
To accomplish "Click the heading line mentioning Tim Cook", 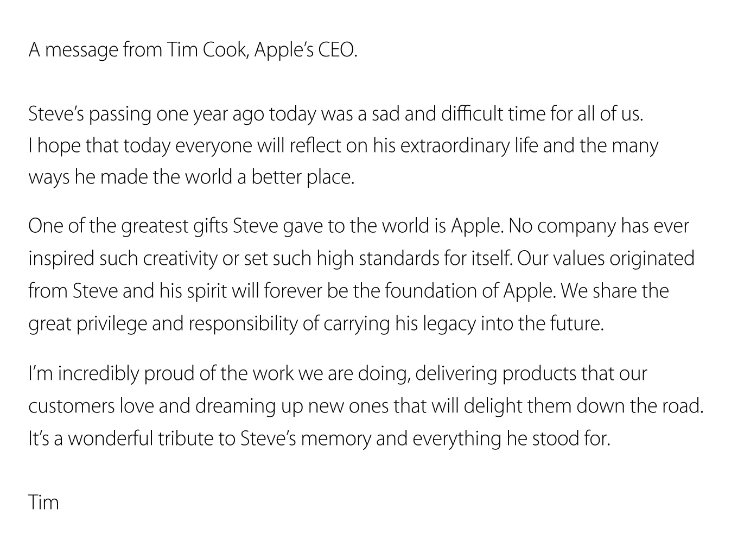I will pos(193,50).
